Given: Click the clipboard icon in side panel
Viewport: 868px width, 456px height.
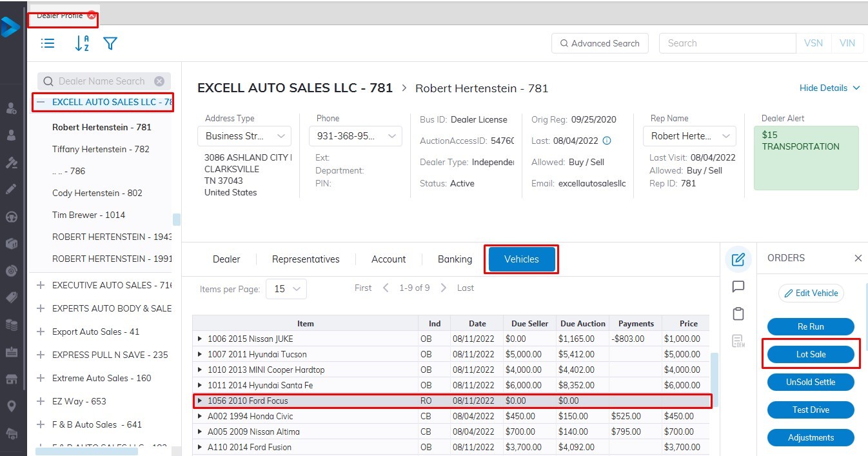Looking at the screenshot, I should click(x=738, y=314).
